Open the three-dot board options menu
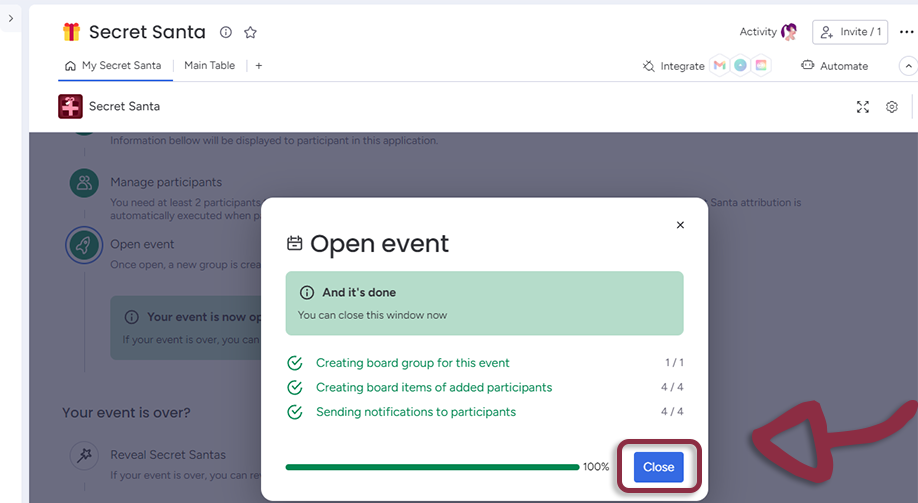This screenshot has height=503, width=918. pos(906,32)
